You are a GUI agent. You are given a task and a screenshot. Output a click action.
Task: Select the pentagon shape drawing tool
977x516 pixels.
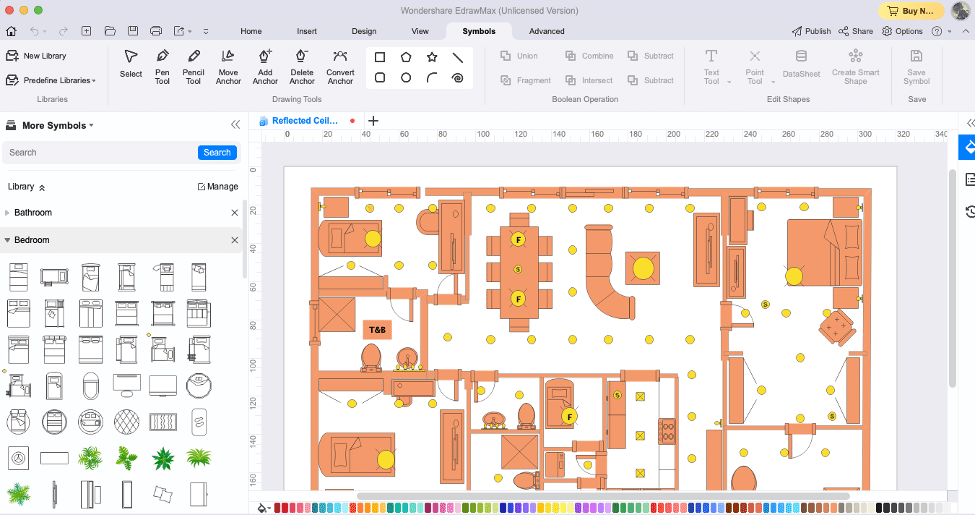(406, 57)
